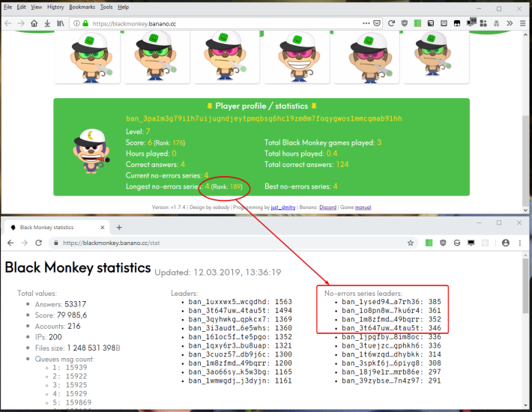Open the Firefox library icon
Viewport: 532px width, 412px height.
61,23
